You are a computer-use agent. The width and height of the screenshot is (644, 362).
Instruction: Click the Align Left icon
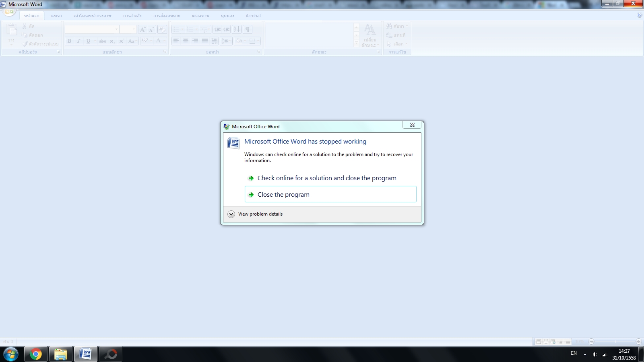176,41
